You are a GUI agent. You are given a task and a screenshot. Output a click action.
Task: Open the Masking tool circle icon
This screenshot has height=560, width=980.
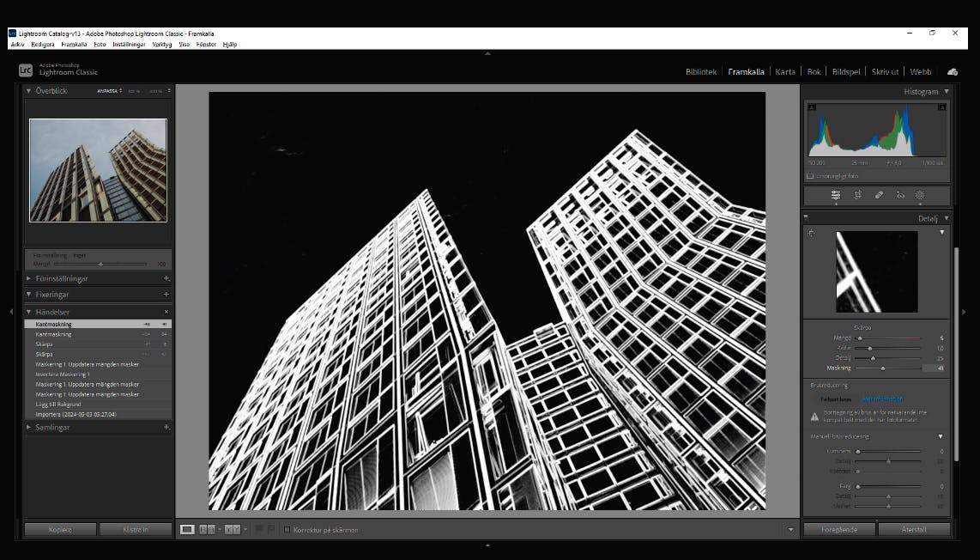(920, 195)
